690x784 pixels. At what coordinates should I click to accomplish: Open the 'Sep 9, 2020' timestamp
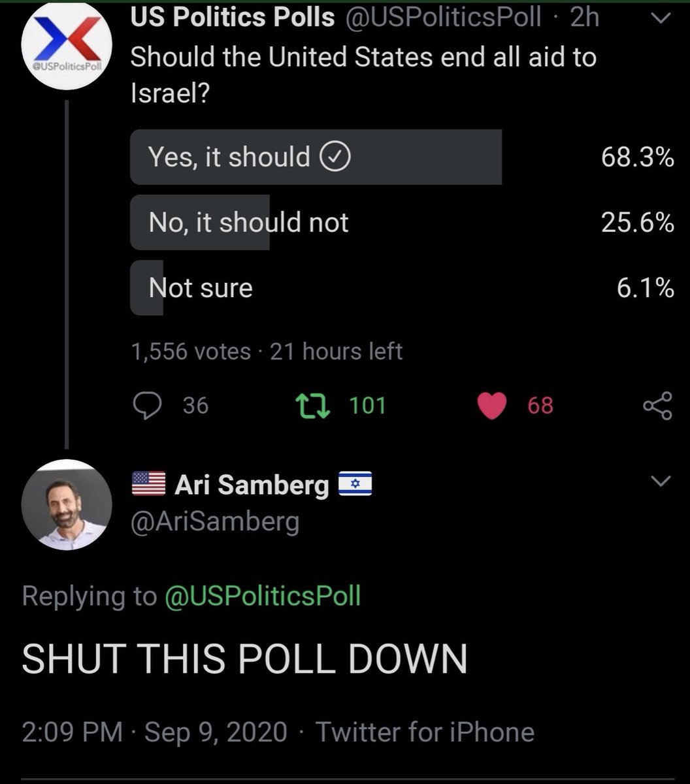tap(216, 732)
